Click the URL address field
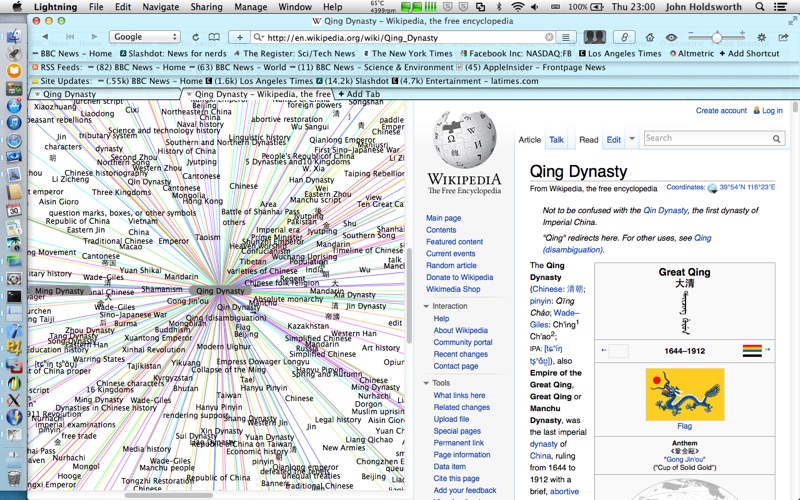Viewport: 800px width, 500px height. tap(403, 37)
